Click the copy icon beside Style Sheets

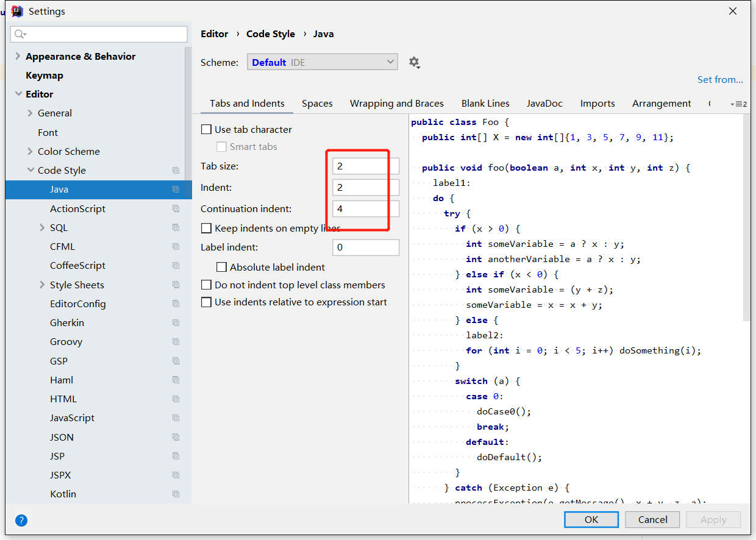click(176, 285)
